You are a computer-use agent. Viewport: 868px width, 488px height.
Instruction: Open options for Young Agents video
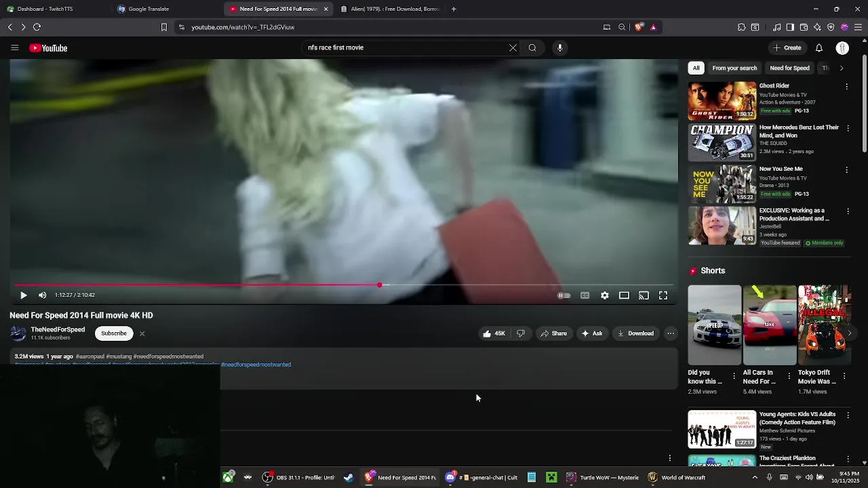coord(846,415)
